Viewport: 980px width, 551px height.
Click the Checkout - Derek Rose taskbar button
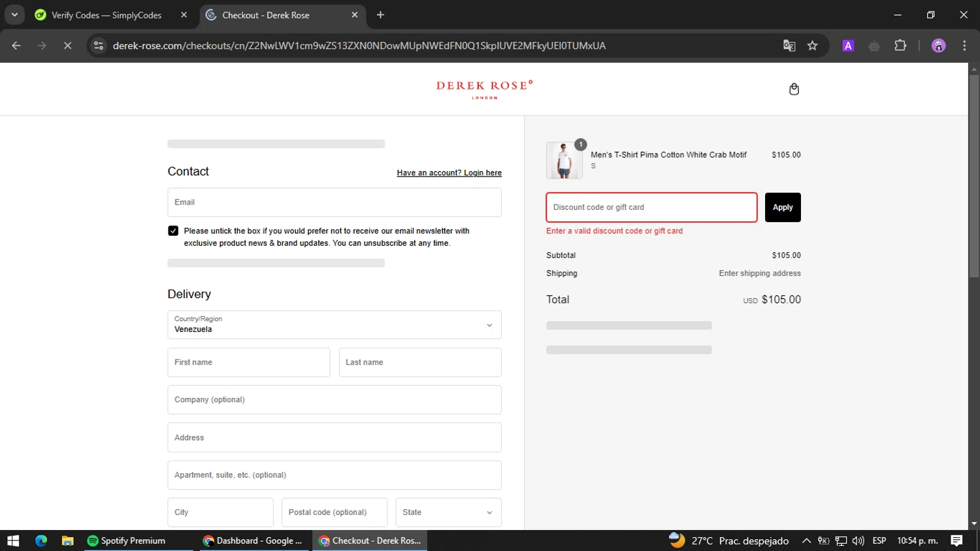pyautogui.click(x=371, y=541)
